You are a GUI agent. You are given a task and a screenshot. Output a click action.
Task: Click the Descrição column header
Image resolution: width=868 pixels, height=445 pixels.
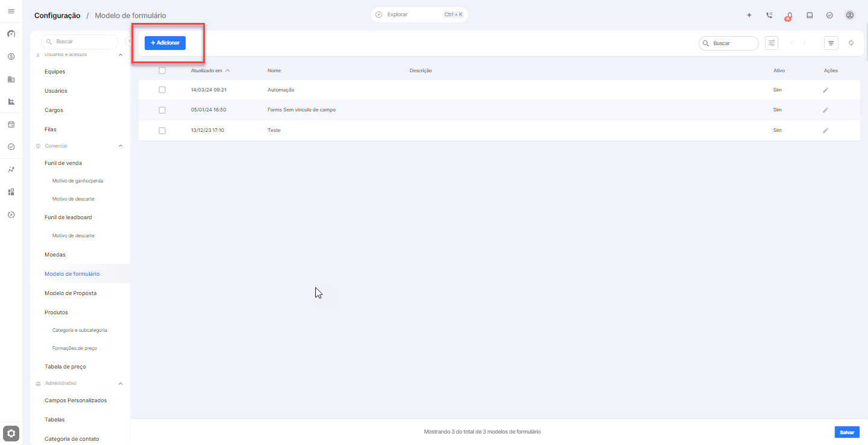tap(421, 70)
